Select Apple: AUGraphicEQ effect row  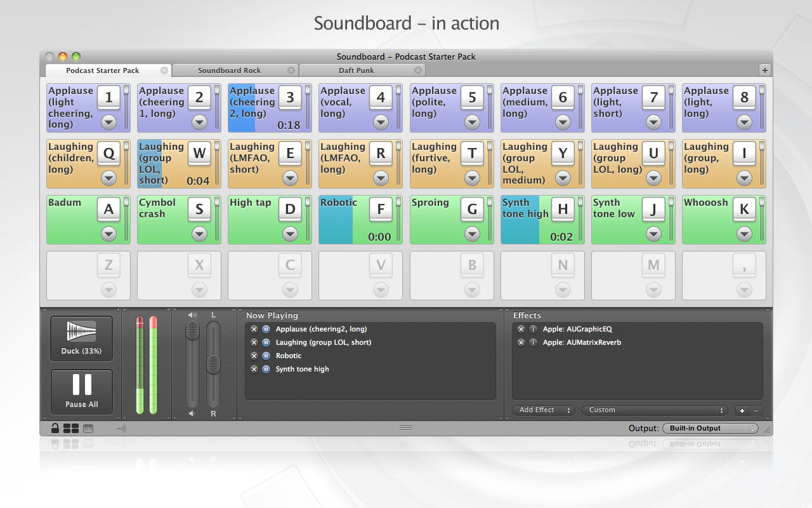tap(637, 329)
